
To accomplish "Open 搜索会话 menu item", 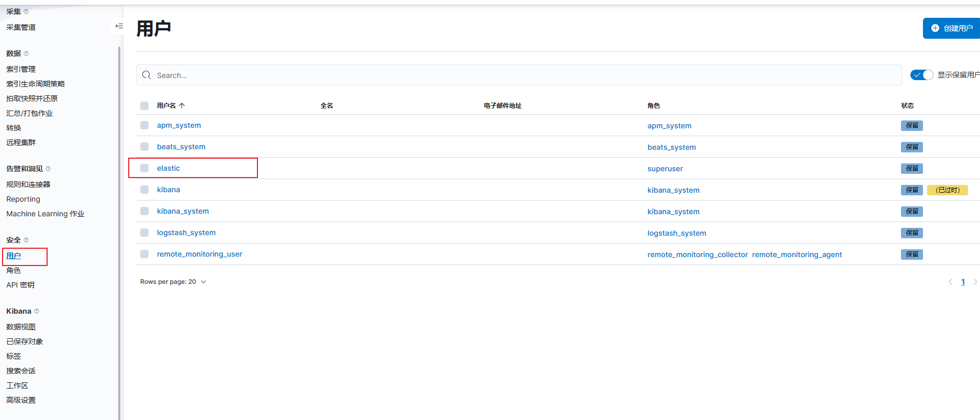I will 21,371.
